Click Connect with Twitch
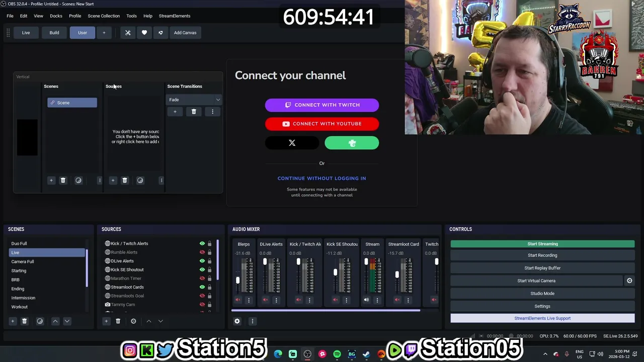 322,105
